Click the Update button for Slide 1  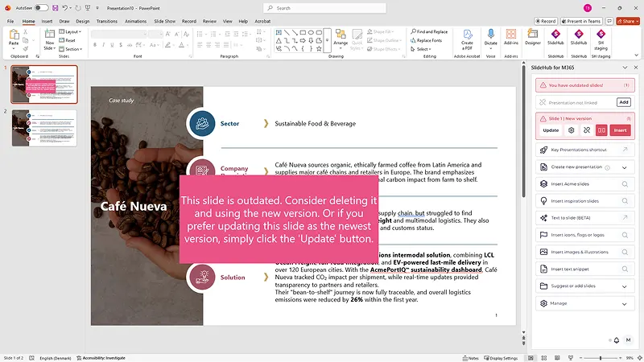coord(551,130)
